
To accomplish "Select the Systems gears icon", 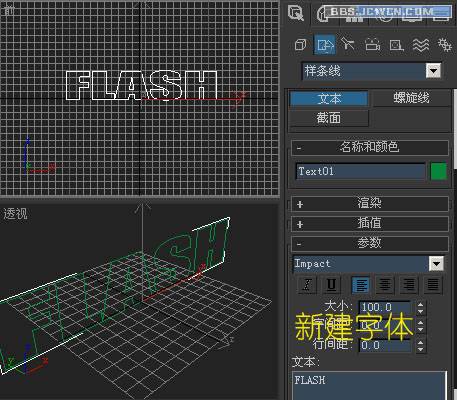I will pyautogui.click(x=444, y=45).
